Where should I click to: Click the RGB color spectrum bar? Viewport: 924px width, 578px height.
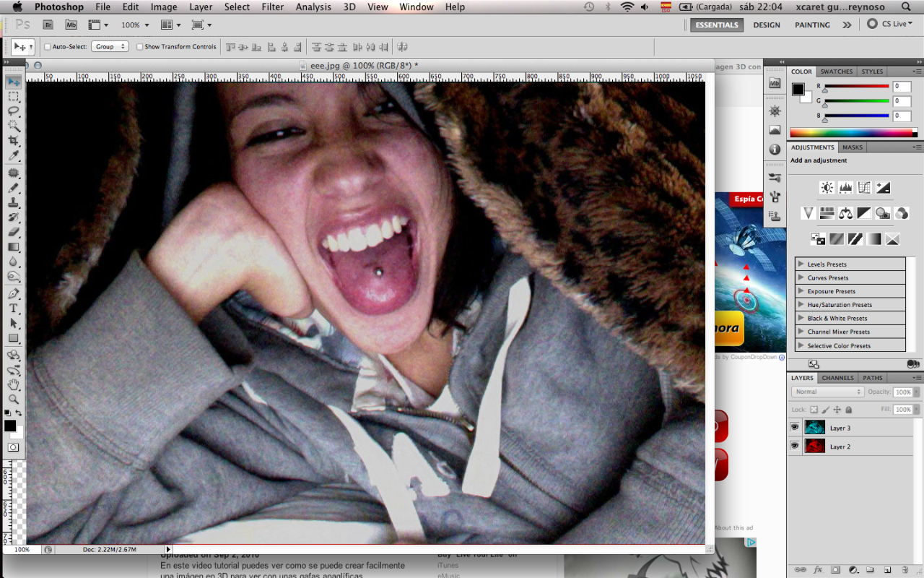pyautogui.click(x=851, y=133)
